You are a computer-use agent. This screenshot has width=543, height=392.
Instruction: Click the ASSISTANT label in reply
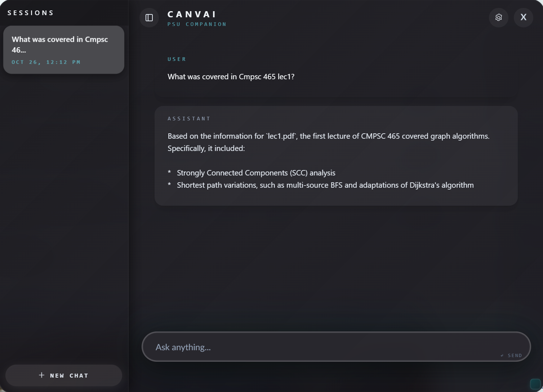tap(189, 119)
